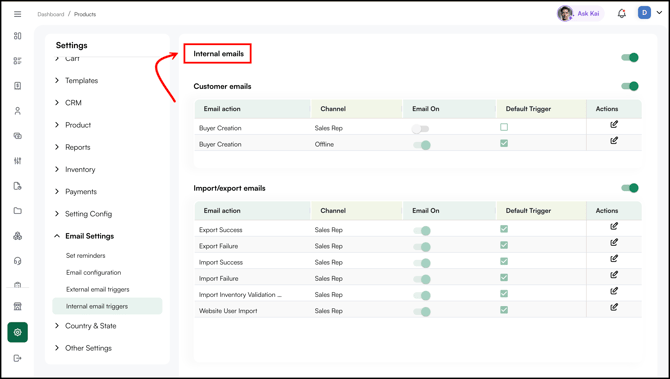Select the green settings gear icon
Screen dimensions: 670x379
(x=18, y=332)
